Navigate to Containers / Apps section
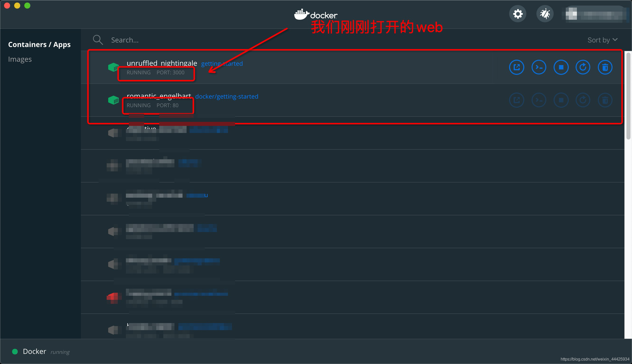The image size is (632, 364). coord(39,44)
